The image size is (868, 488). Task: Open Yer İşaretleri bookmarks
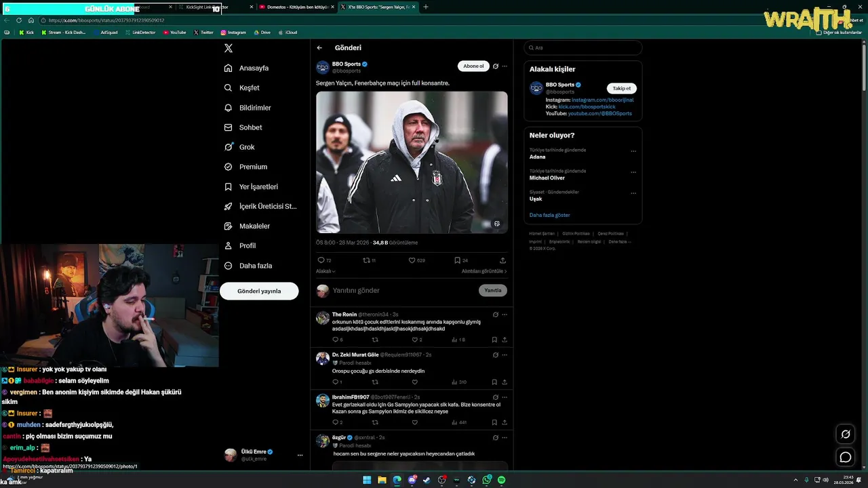coord(251,186)
